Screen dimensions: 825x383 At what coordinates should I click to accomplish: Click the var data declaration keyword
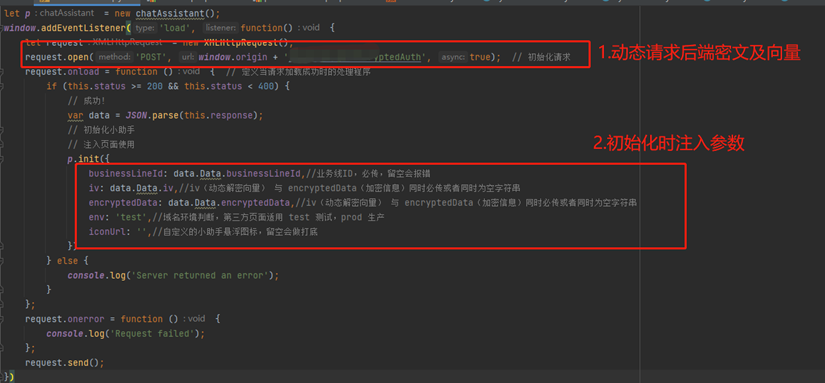75,115
